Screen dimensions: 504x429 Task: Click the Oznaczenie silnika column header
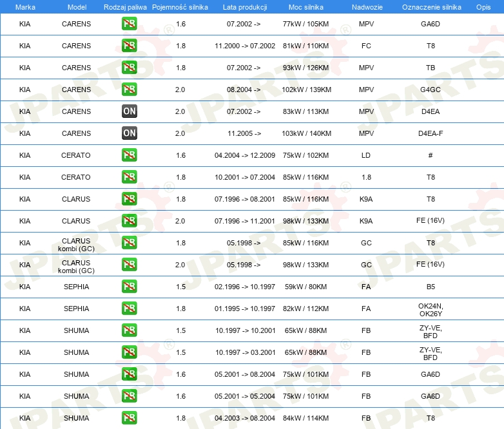[x=431, y=7]
